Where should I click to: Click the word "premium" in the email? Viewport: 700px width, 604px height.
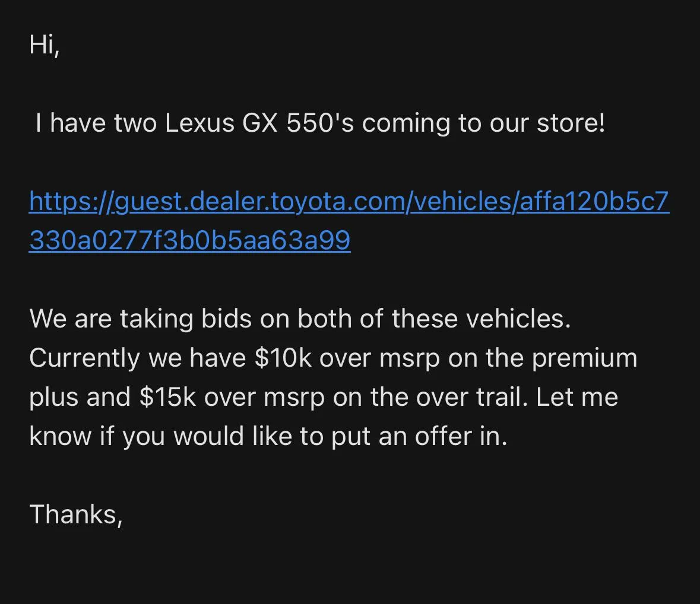coord(585,358)
